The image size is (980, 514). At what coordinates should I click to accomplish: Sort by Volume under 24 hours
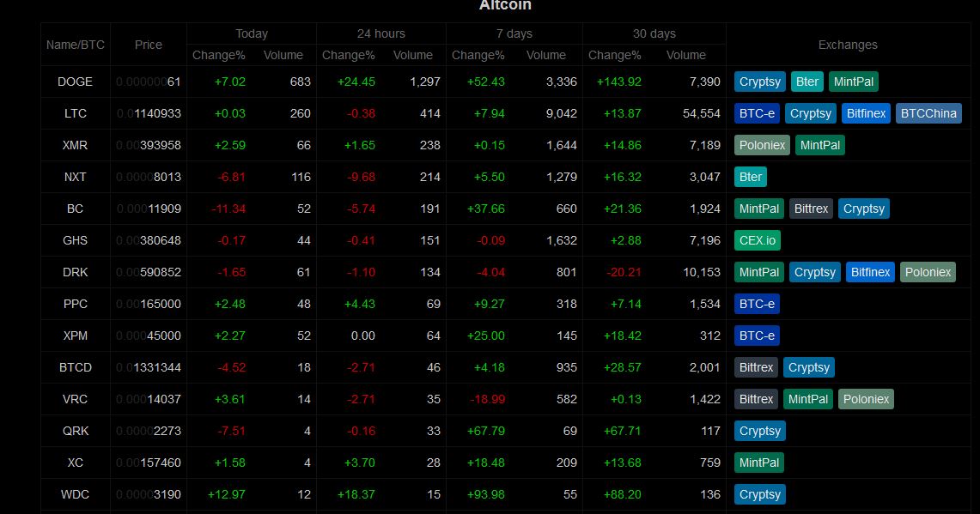(412, 55)
